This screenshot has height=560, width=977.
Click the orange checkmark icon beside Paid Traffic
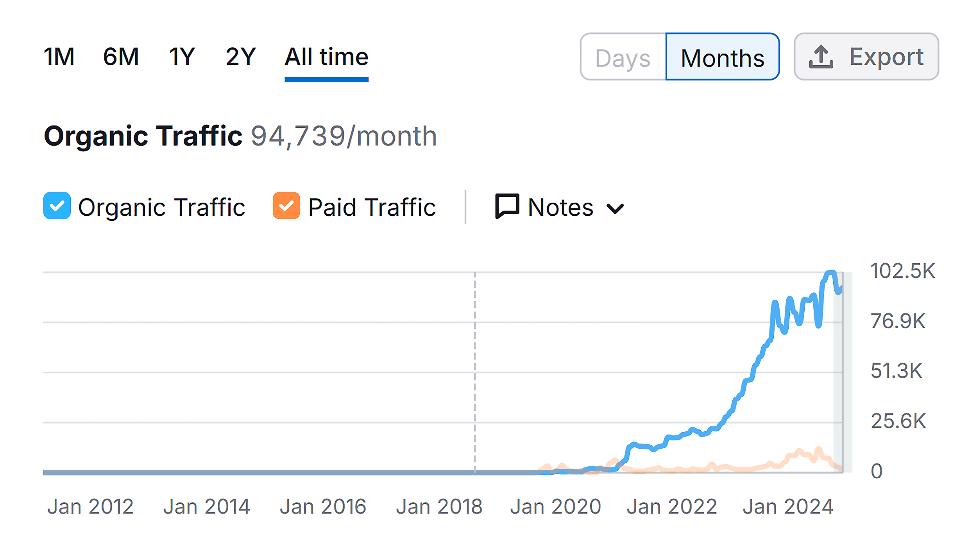286,206
